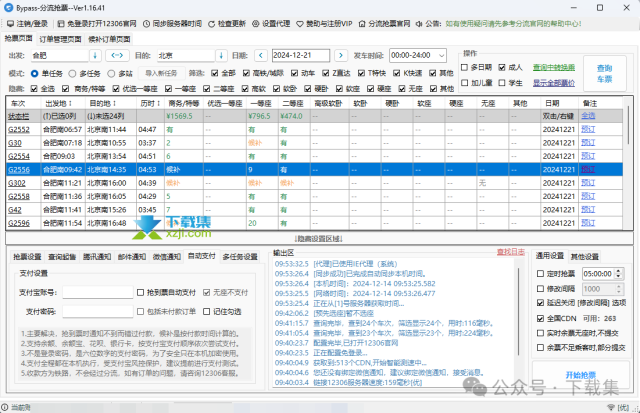Toggle 二等座 hide checkbox

(207, 89)
